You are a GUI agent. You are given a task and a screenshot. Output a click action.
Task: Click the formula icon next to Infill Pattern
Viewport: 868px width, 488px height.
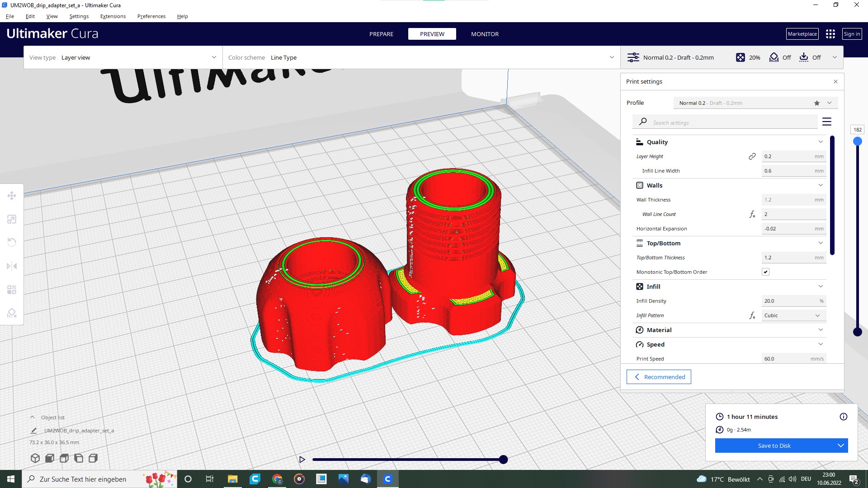click(x=752, y=315)
